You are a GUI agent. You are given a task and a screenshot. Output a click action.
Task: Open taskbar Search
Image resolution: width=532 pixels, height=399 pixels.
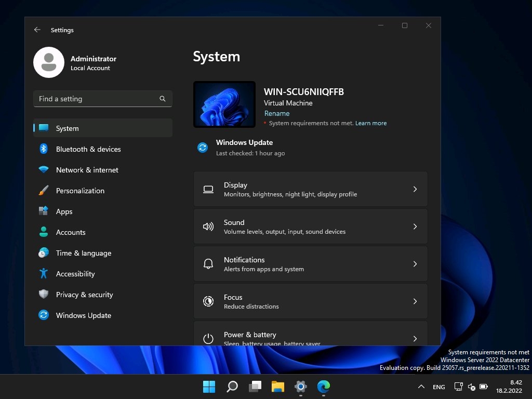pyautogui.click(x=232, y=387)
